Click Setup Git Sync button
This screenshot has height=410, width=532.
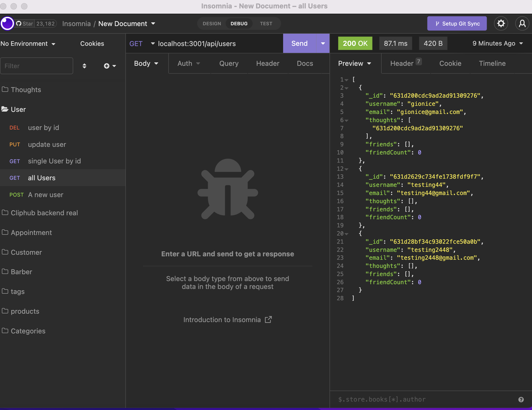tap(457, 24)
